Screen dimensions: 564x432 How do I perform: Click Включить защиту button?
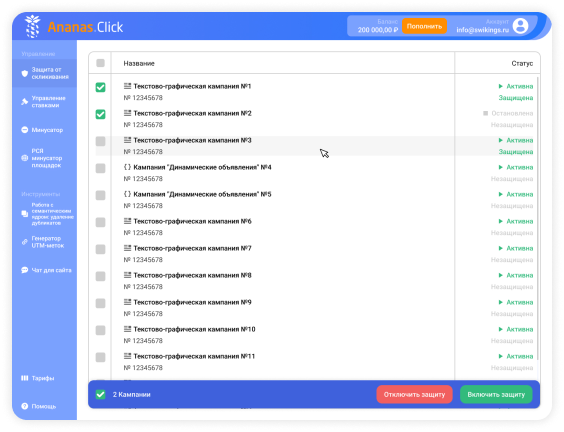[496, 394]
